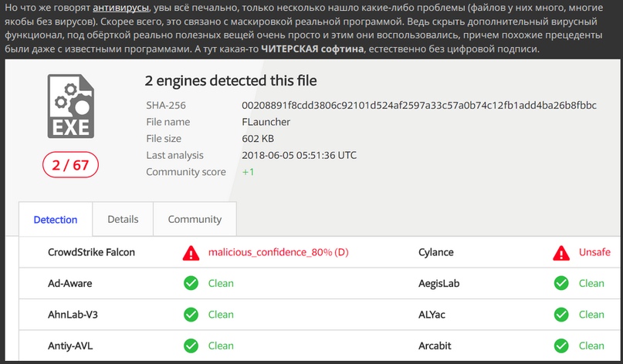Click the Clean result for ALYac
The width and height of the screenshot is (623, 364).
[591, 315]
